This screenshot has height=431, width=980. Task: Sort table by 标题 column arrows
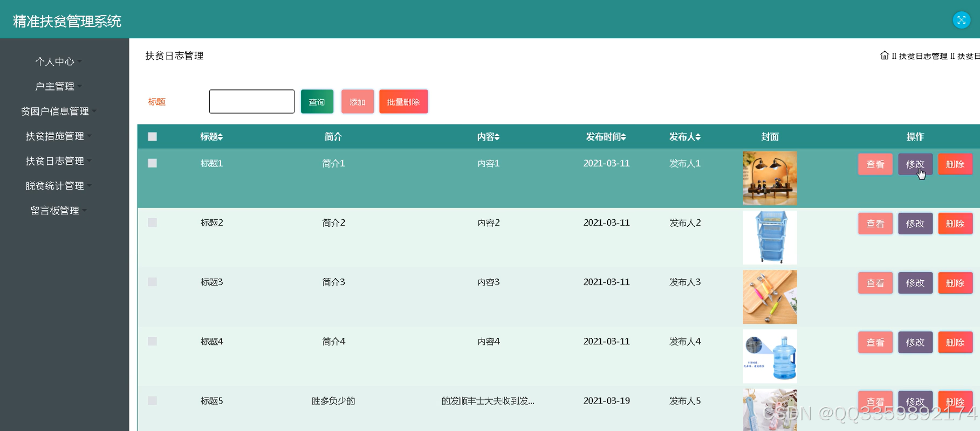220,137
